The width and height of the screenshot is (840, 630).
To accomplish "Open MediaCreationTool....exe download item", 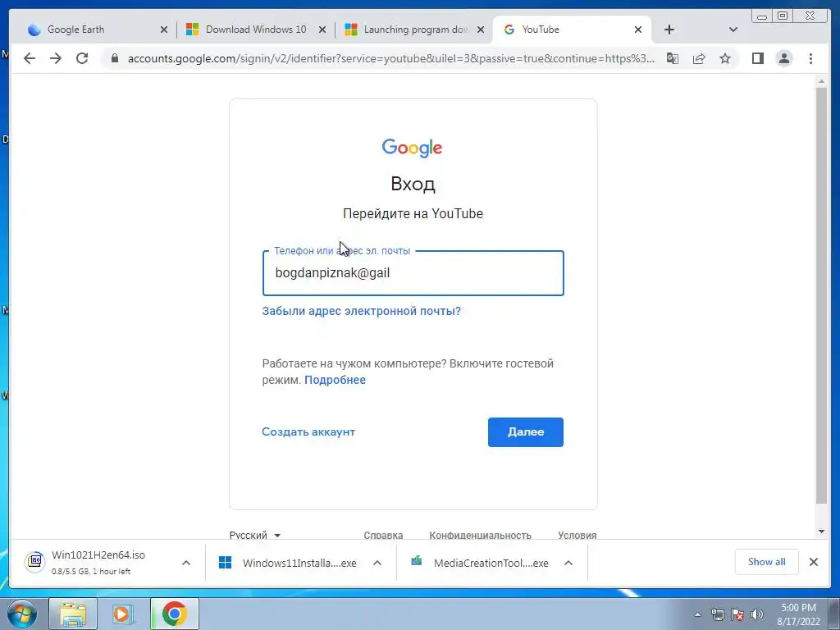I will (x=481, y=563).
